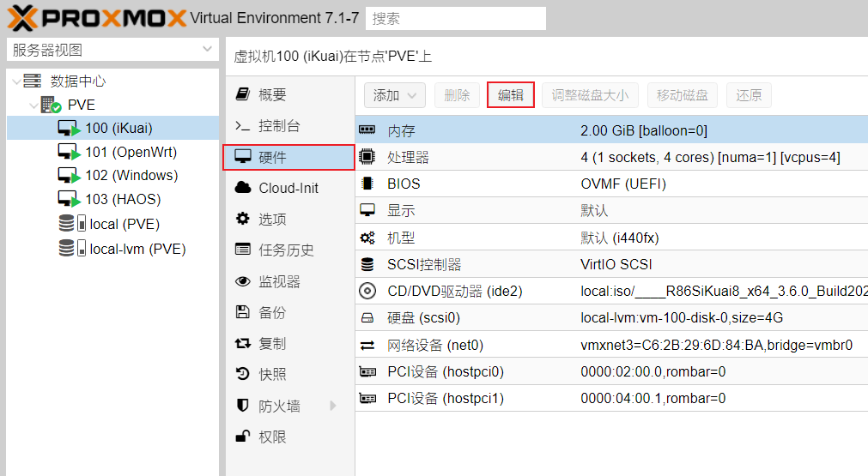
Task: Click the 编辑 edit button
Action: pos(510,95)
